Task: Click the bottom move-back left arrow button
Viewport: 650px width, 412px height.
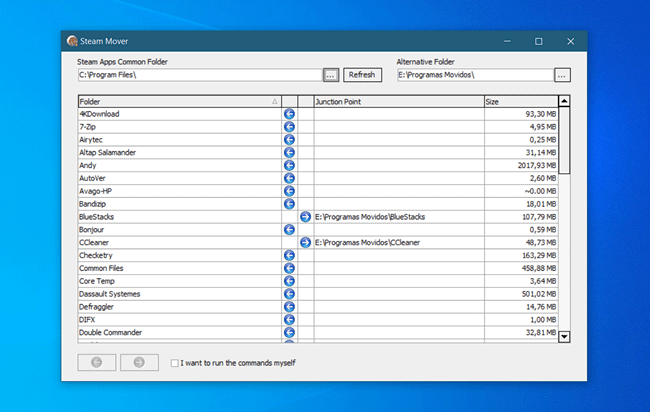Action: [x=97, y=363]
